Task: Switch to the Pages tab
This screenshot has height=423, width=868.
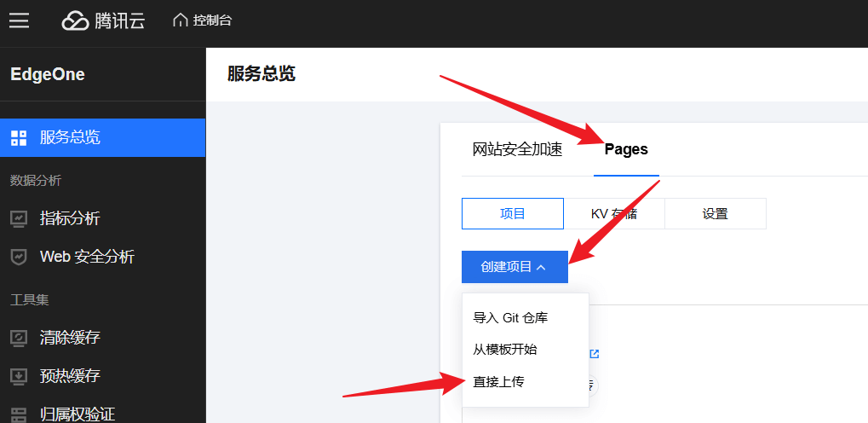Action: pyautogui.click(x=626, y=150)
